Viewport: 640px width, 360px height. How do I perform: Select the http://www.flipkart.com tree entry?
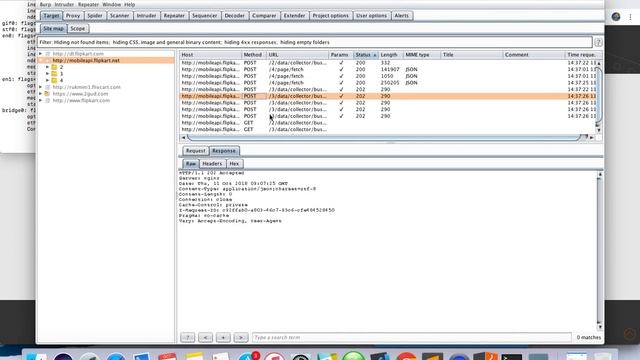(x=81, y=100)
